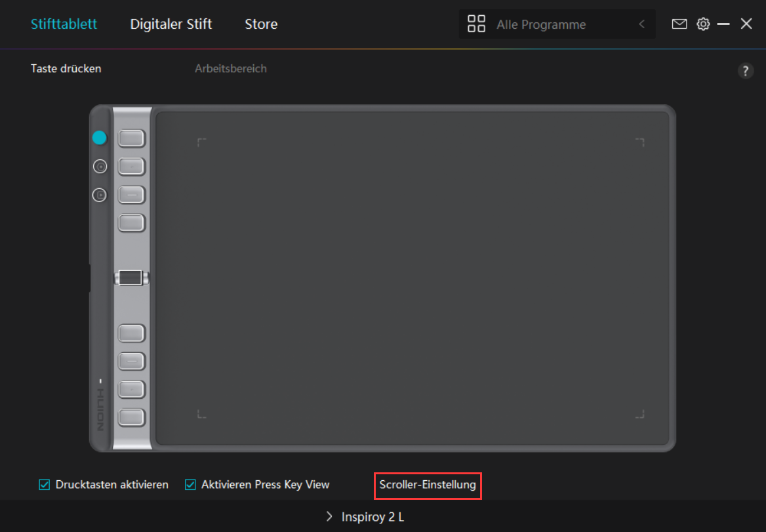The image size is (766, 532).
Task: Open the settings gear icon
Action: point(703,24)
